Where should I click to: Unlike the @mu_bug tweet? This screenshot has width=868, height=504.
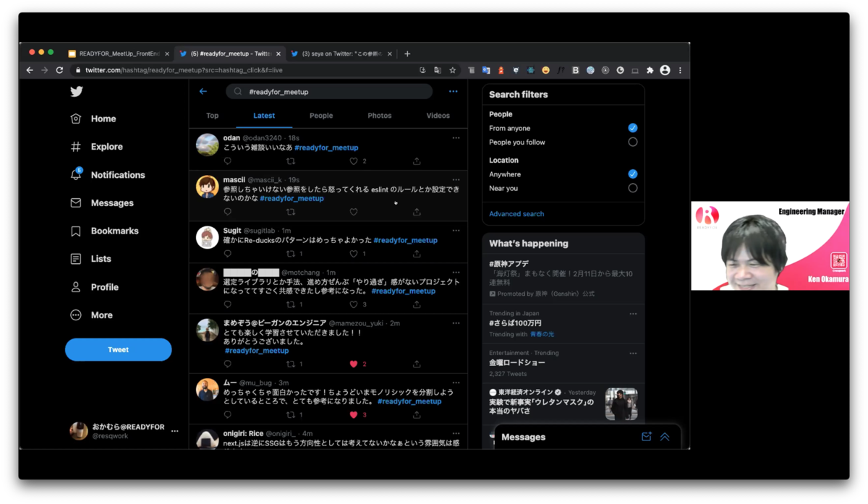coord(354,414)
